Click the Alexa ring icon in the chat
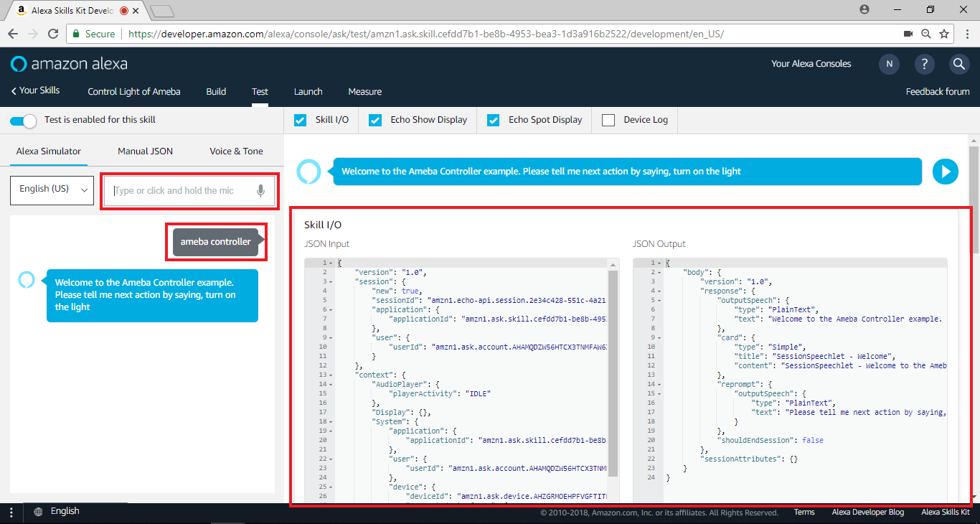The image size is (980, 524). coord(26,280)
